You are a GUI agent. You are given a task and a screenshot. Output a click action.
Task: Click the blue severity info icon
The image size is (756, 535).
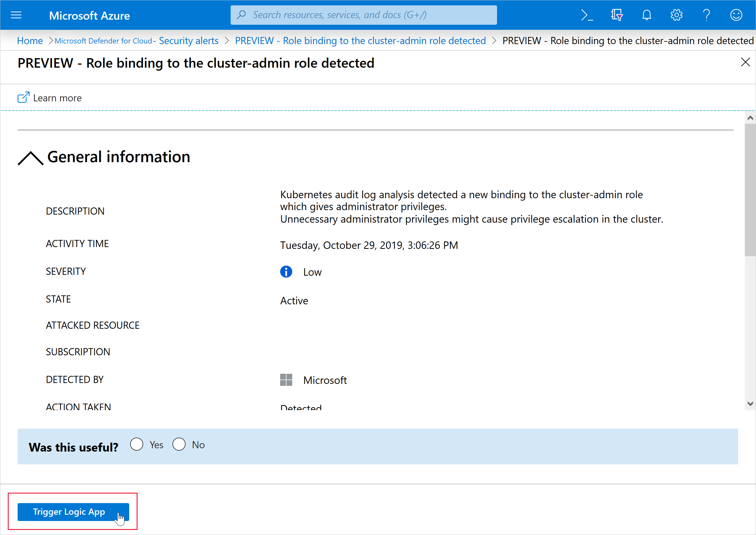tap(286, 272)
